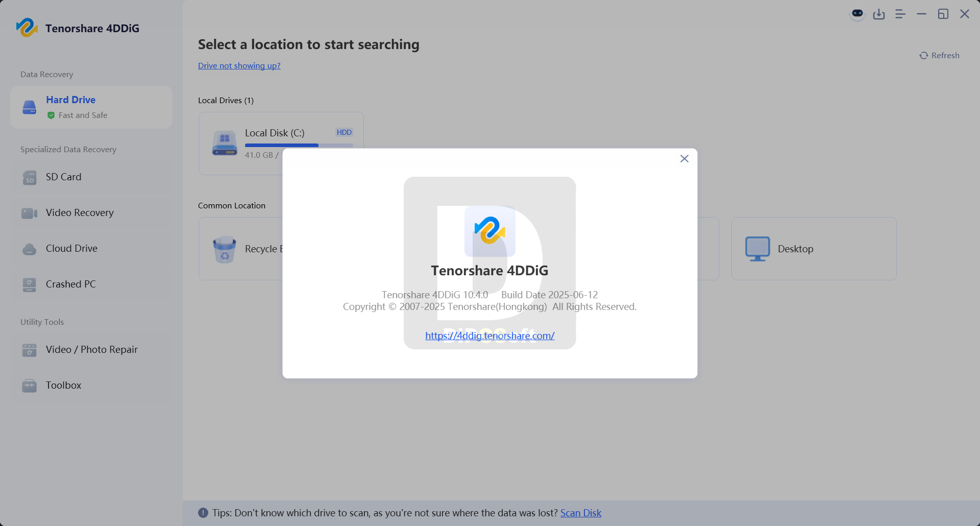Open the 4ddig.tenorshare.com website link
The height and width of the screenshot is (526, 980).
point(489,336)
